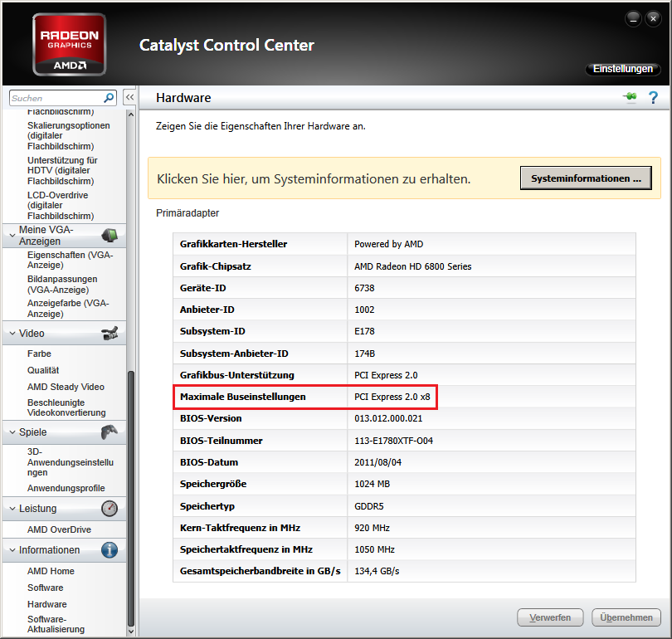Click the Radeon Graphics AMD logo
Viewport: 672px width, 639px height.
(69, 45)
